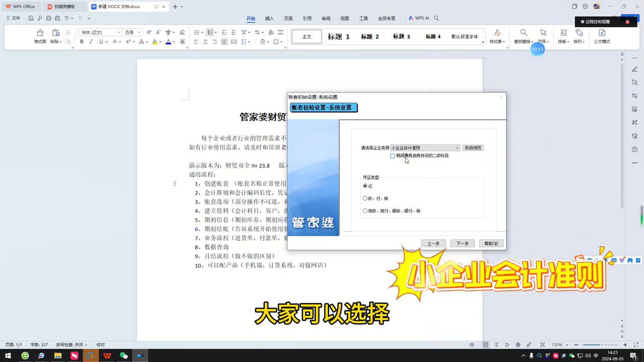Image resolution: width=644 pixels, height=362 pixels.
Task: Click the WPS AI button
Action: (x=419, y=18)
